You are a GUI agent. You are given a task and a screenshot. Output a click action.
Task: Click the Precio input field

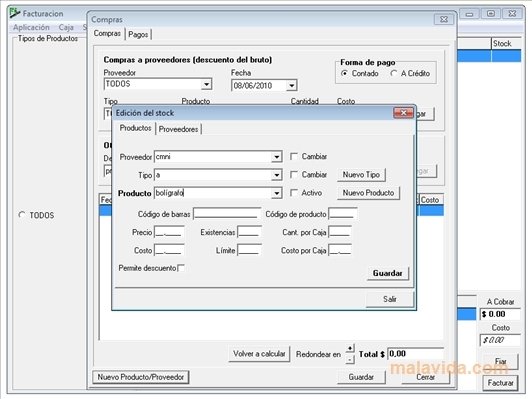(x=169, y=232)
